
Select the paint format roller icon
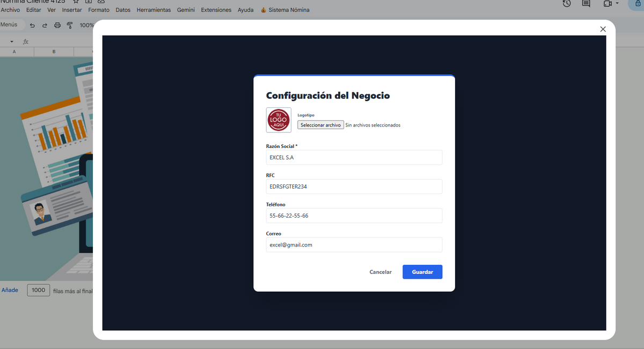pos(70,25)
